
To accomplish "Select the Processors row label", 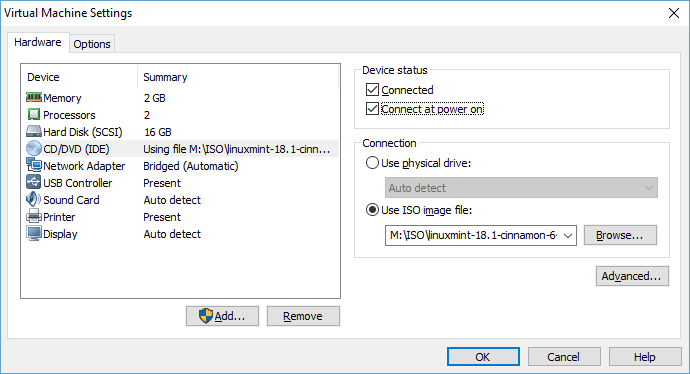I will pos(69,115).
